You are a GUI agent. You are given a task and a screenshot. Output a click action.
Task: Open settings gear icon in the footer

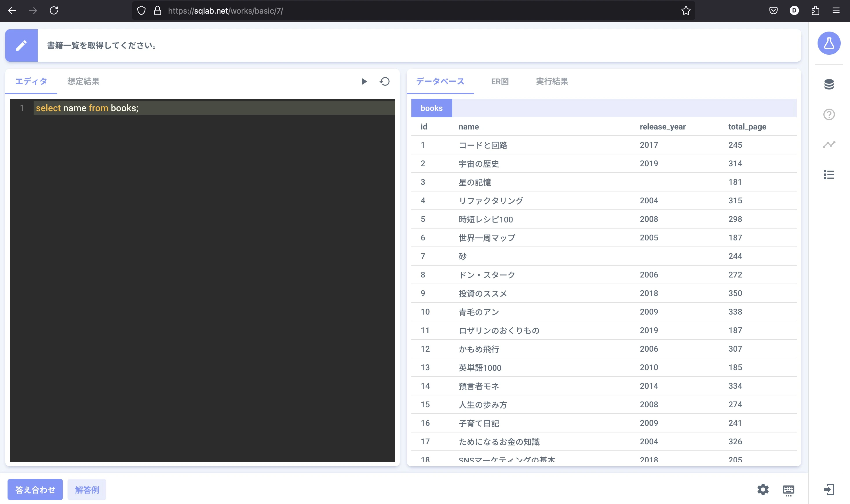point(763,490)
